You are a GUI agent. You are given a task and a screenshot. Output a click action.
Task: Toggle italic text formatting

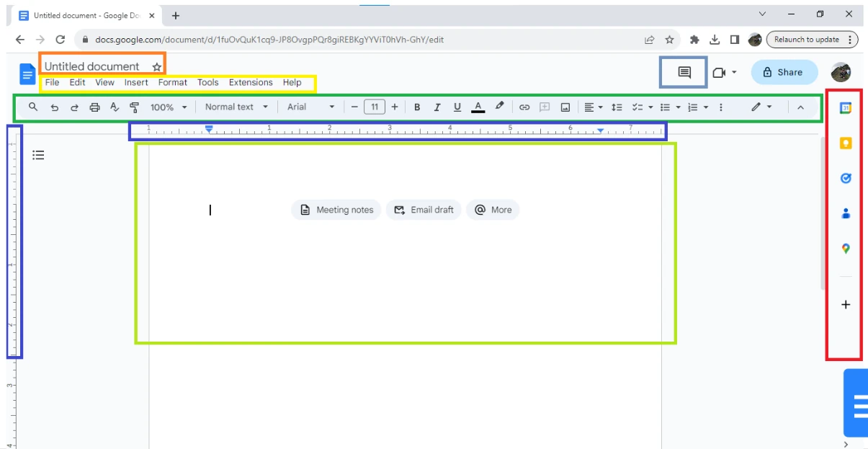[x=437, y=107]
